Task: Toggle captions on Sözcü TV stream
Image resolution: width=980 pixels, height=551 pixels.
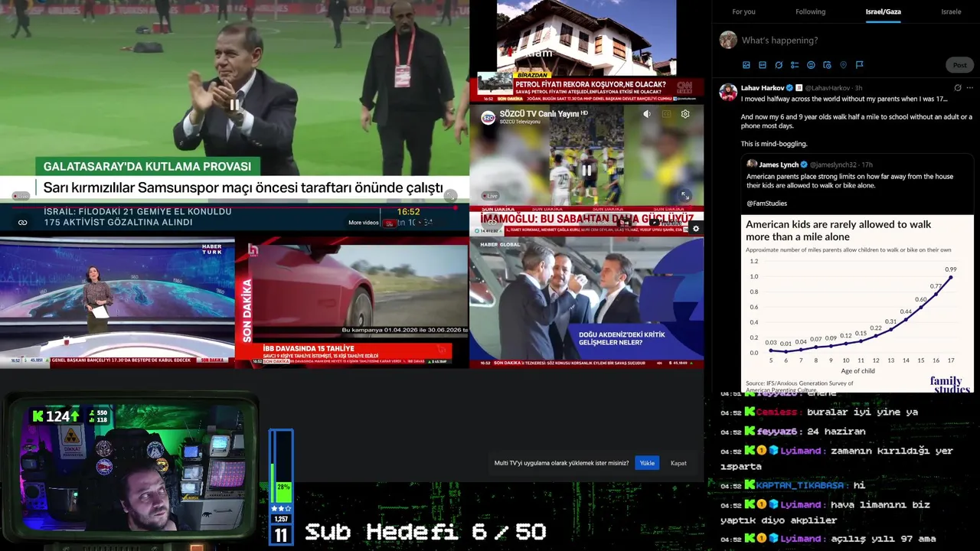Action: (666, 114)
